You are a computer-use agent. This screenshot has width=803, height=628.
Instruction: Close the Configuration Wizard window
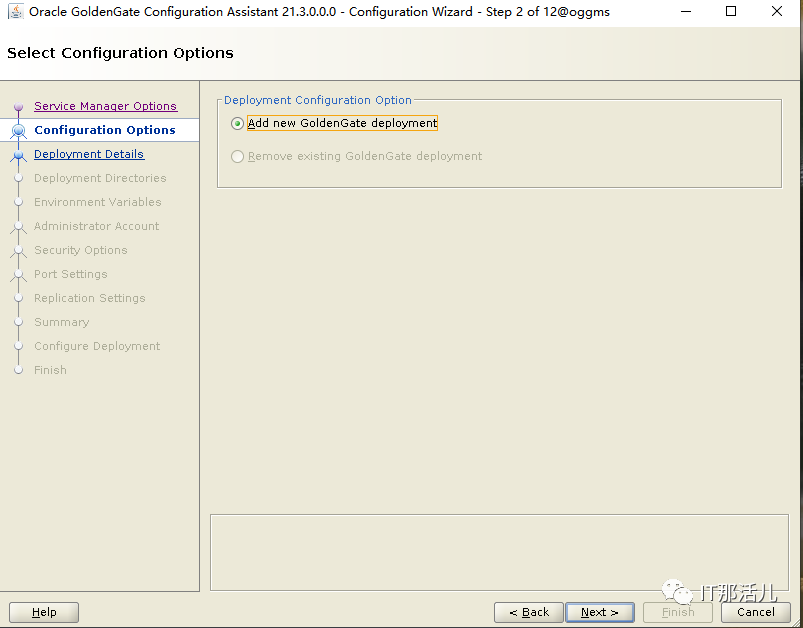tap(777, 11)
